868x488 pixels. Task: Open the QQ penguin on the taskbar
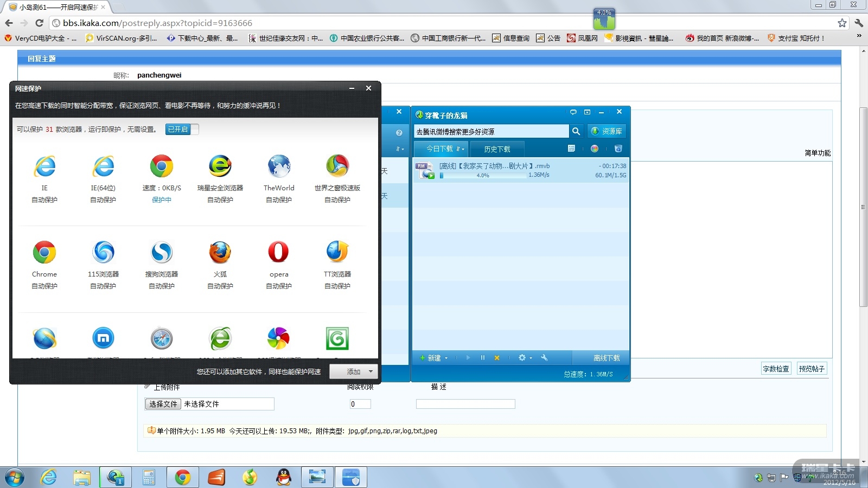[283, 477]
